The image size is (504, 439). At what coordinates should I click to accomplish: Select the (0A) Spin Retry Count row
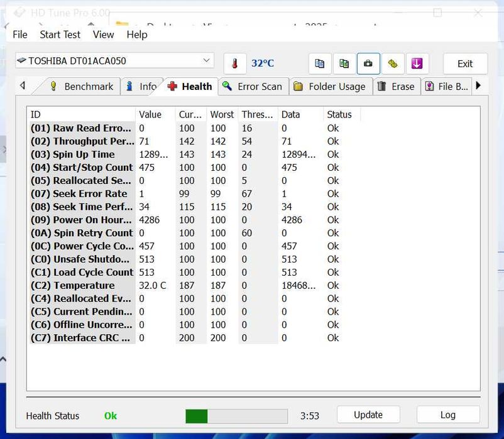point(195,233)
